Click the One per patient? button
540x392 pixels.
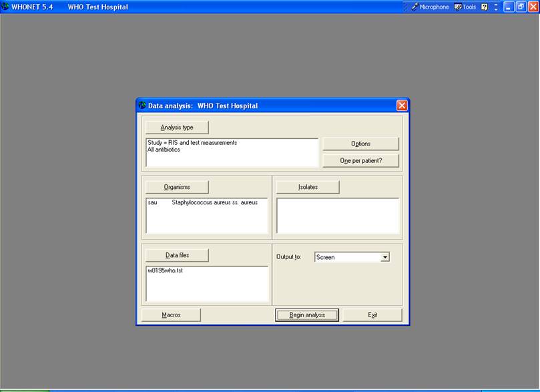tap(360, 160)
